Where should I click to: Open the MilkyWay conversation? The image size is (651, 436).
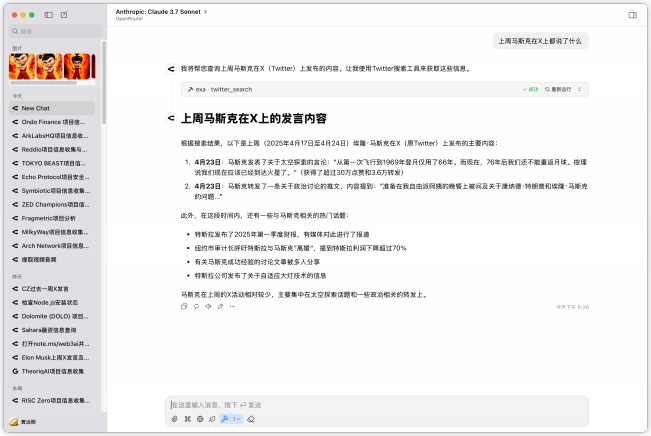[x=52, y=232]
